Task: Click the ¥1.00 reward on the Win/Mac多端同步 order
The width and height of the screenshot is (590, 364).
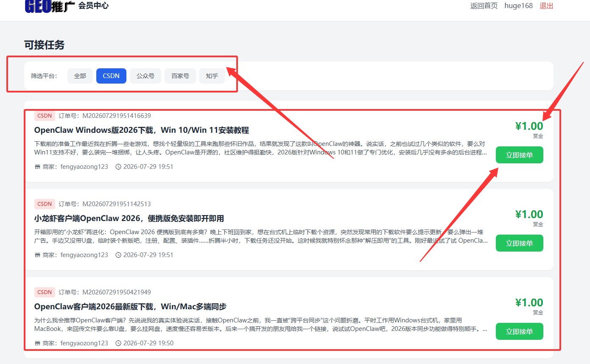Action: click(529, 302)
